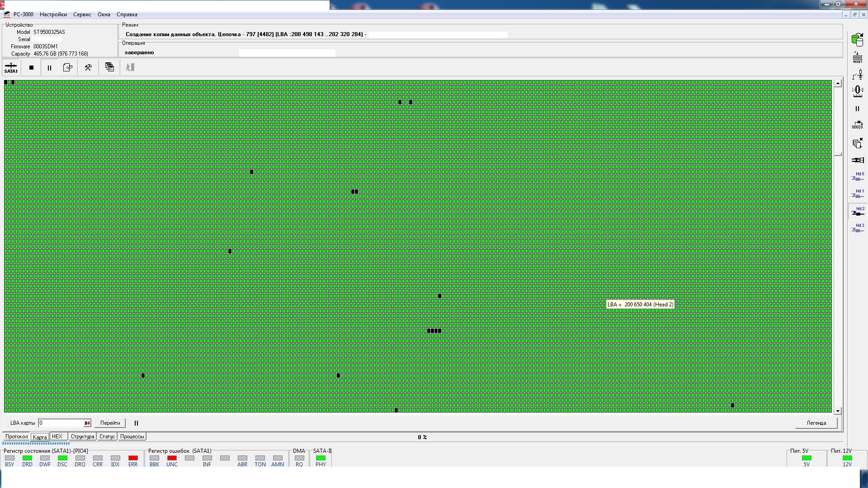This screenshot has height=488, width=868.
Task: Open the Справка menu
Action: [127, 14]
